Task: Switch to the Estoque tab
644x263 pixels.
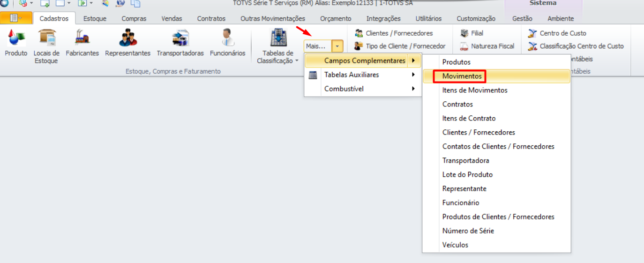Action: point(95,19)
